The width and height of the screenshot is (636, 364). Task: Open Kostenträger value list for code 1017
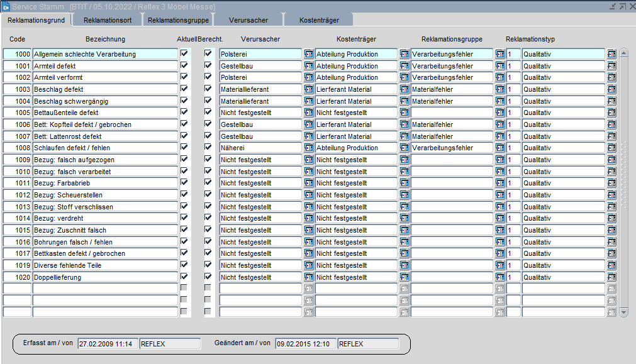pyautogui.click(x=404, y=253)
